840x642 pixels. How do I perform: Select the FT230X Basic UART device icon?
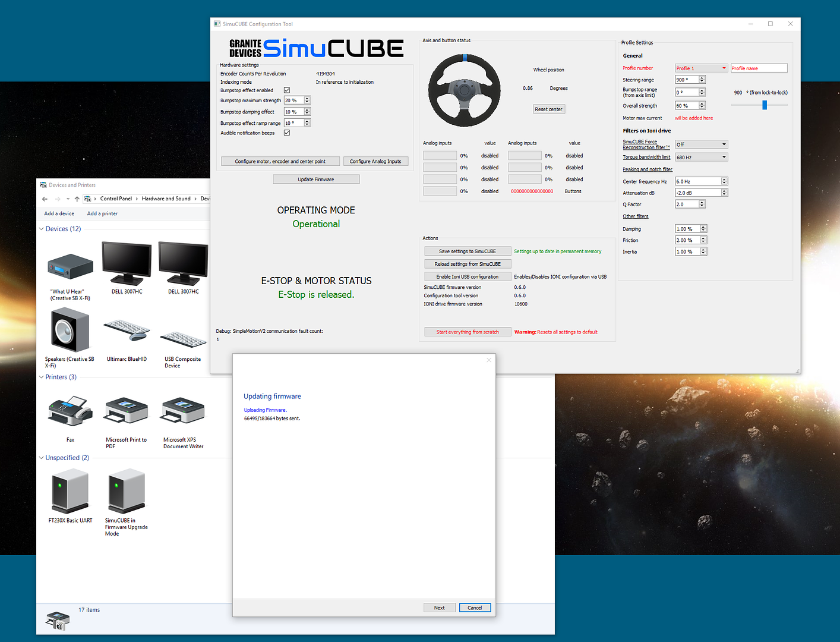(70, 491)
